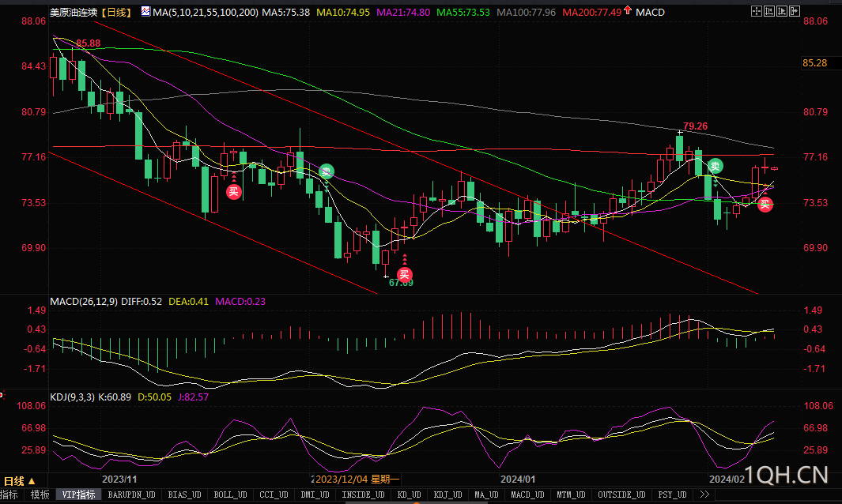Expand more indicator tabs with >> arrow
The image size is (842, 504).
(x=704, y=495)
